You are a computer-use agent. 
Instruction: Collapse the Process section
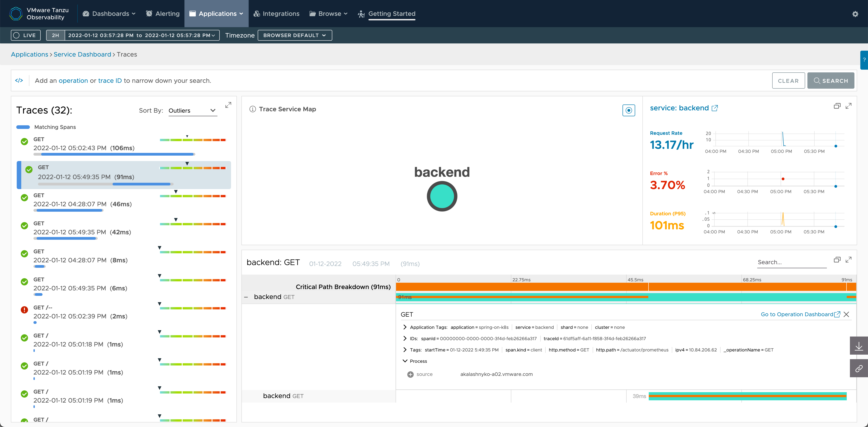point(405,361)
